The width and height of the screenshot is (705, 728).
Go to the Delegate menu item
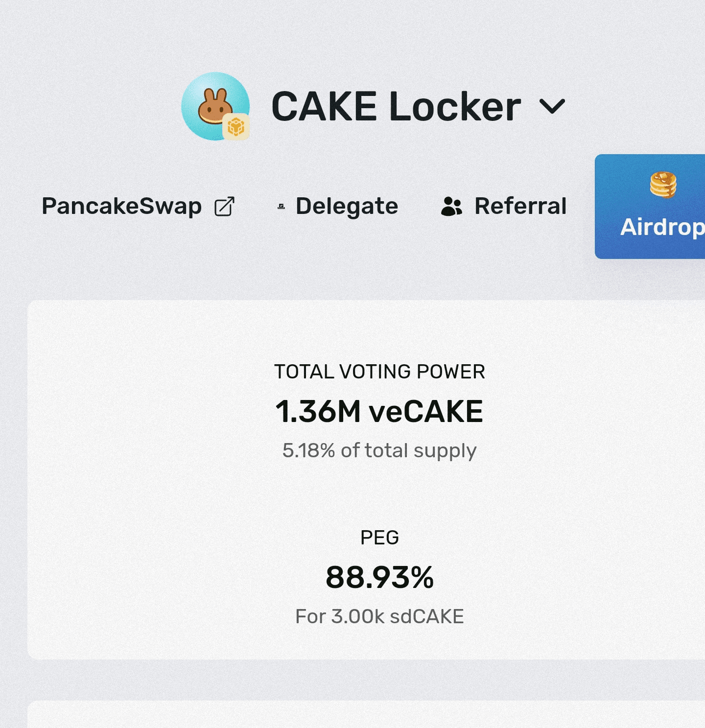click(x=347, y=206)
